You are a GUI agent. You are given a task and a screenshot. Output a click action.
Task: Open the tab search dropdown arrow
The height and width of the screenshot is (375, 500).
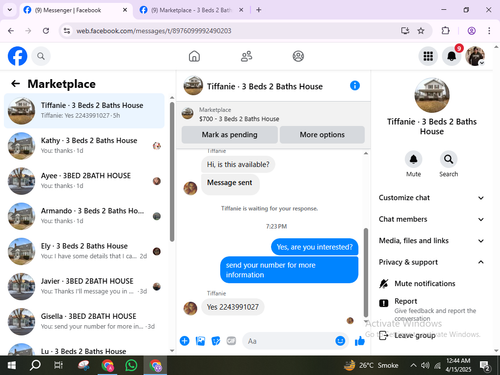(10, 10)
